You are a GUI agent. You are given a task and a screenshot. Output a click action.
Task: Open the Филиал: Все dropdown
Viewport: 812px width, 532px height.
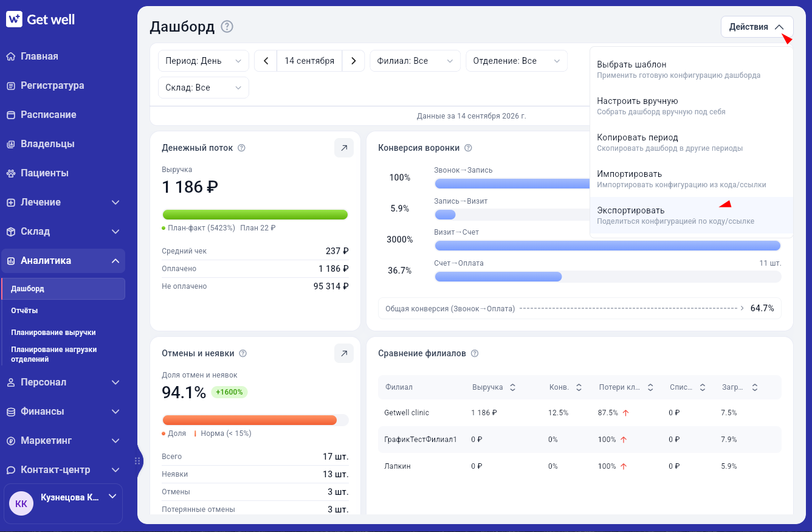coord(415,61)
